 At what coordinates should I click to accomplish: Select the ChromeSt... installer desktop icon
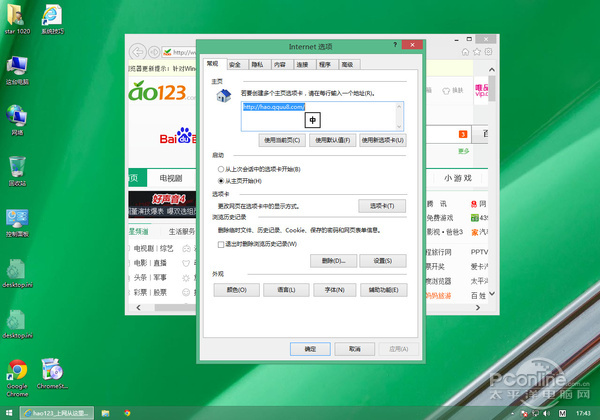click(52, 373)
